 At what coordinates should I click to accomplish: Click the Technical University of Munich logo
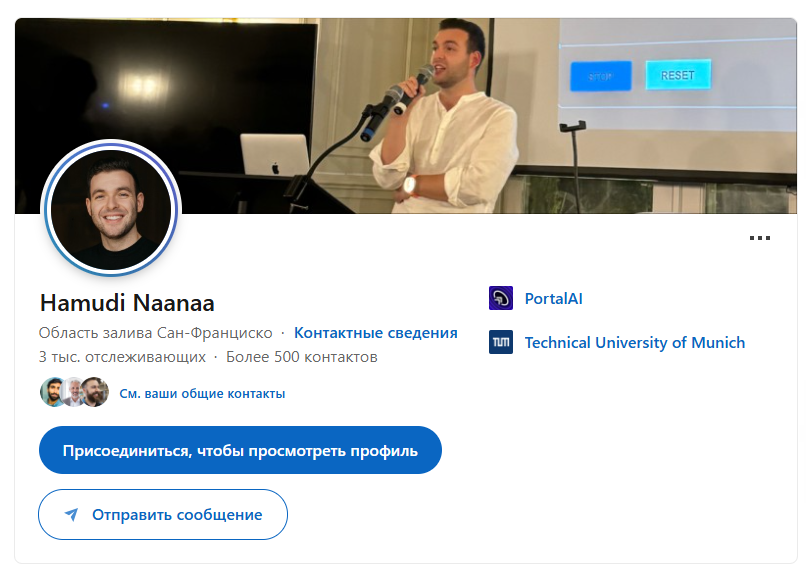[501, 342]
